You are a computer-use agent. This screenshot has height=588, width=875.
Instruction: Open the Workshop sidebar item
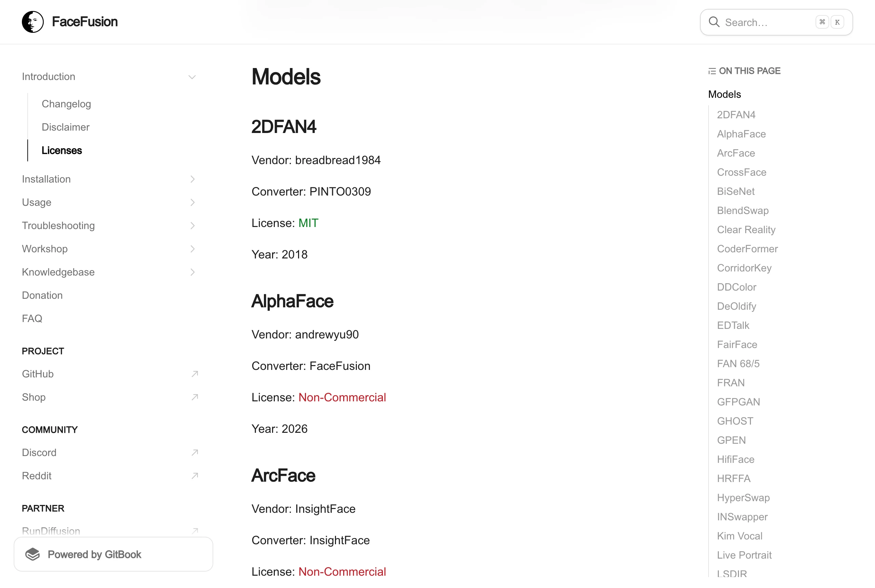[45, 249]
